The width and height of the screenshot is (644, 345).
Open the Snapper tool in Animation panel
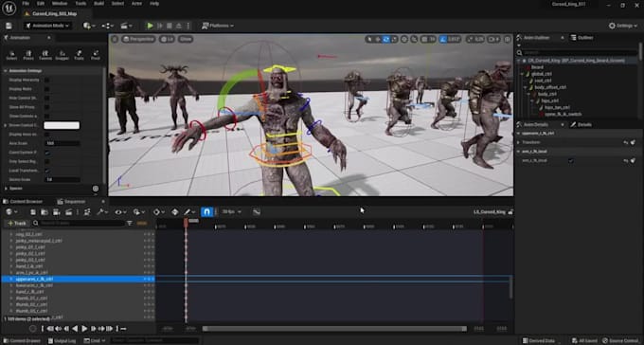[x=62, y=55]
